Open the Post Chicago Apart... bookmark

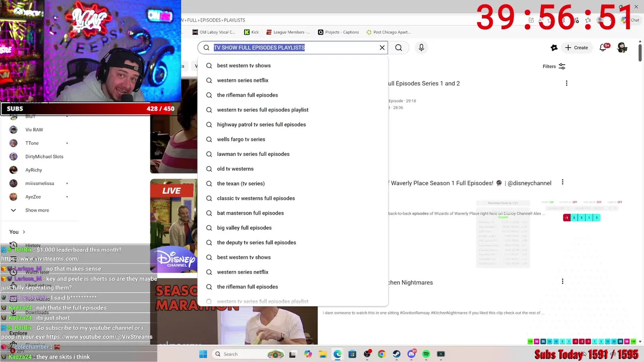[x=388, y=32]
